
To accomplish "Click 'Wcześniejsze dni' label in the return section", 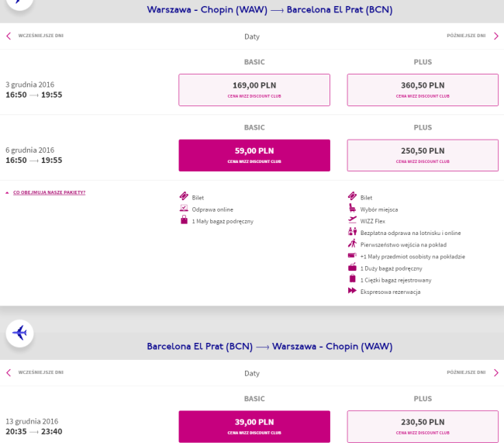I will click(41, 372).
